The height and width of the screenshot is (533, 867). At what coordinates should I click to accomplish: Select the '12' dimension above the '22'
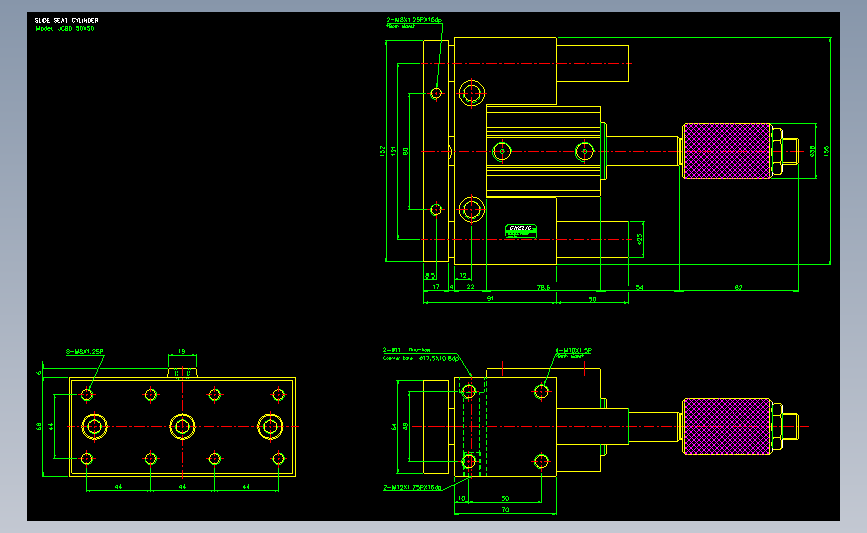point(463,275)
